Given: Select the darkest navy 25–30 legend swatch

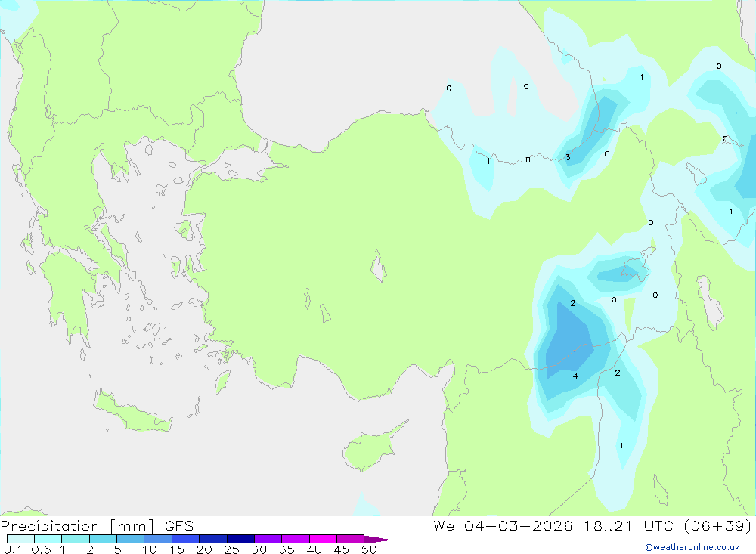Looking at the screenshot, I should coord(240,539).
